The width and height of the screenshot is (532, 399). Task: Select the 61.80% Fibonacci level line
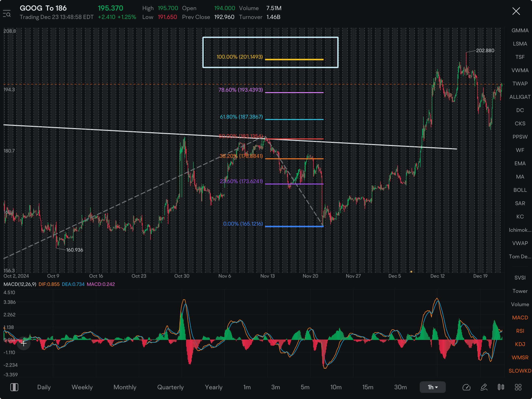[x=294, y=119]
